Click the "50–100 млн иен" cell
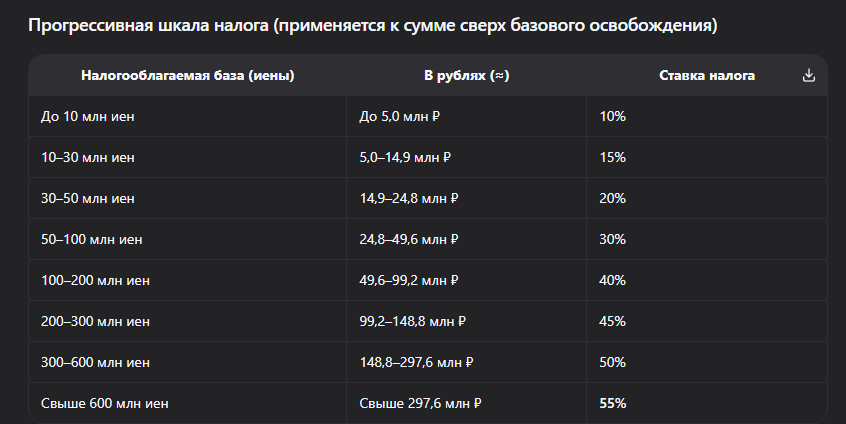This screenshot has width=846, height=424. (x=92, y=239)
